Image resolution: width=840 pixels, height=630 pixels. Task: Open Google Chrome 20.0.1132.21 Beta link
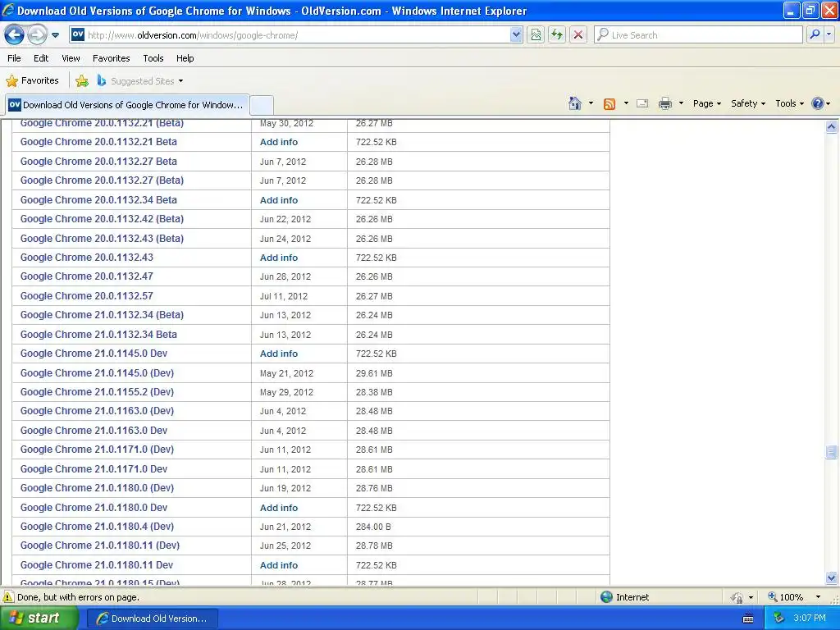[98, 142]
